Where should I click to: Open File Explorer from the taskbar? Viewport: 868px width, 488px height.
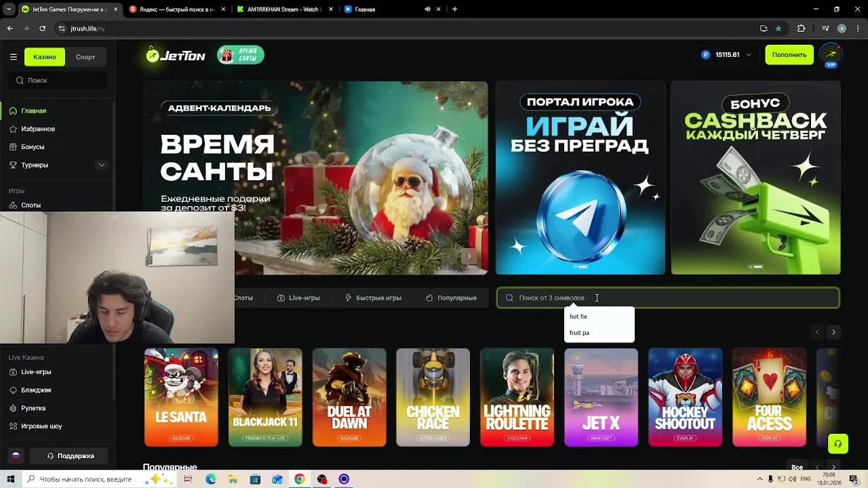(x=233, y=479)
